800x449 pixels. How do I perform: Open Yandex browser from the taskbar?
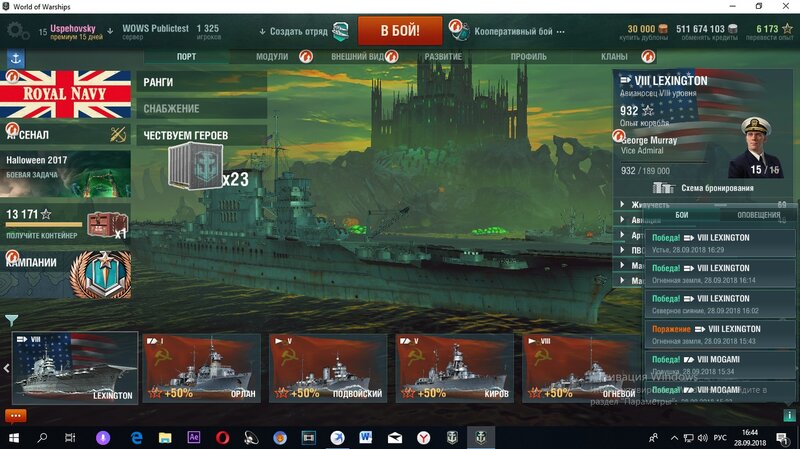(423, 438)
